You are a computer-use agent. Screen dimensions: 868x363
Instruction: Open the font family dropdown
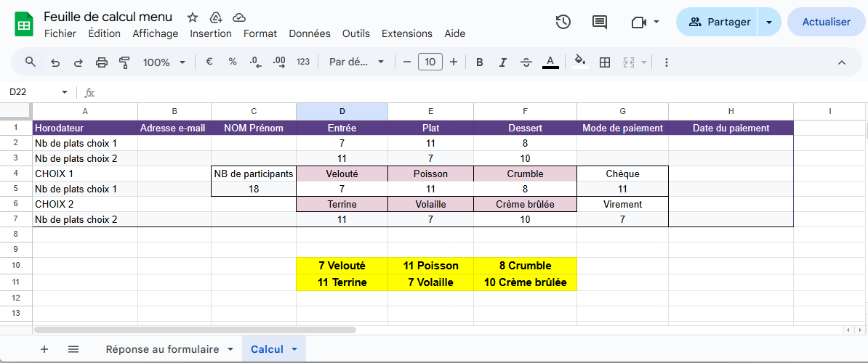(x=356, y=62)
